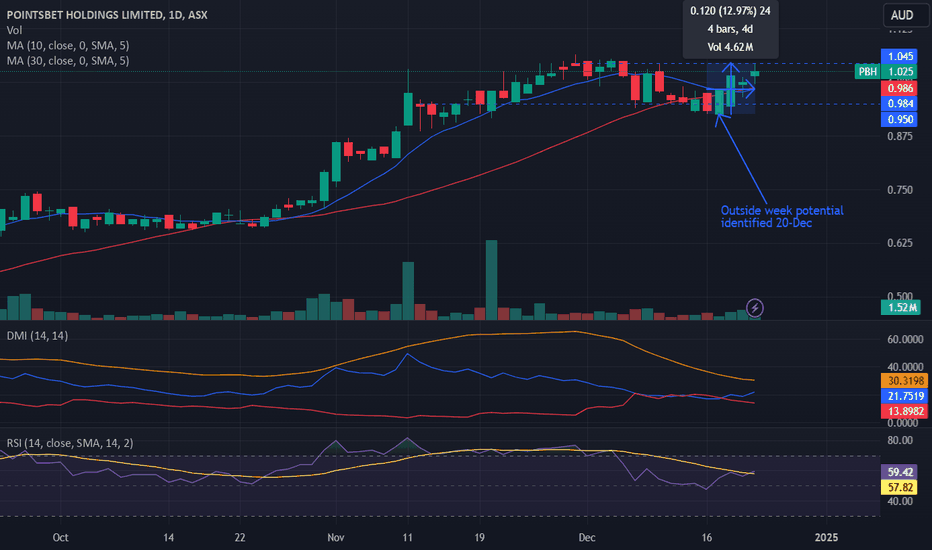Select the Vol indicator legend
932x550 pixels.
point(14,30)
